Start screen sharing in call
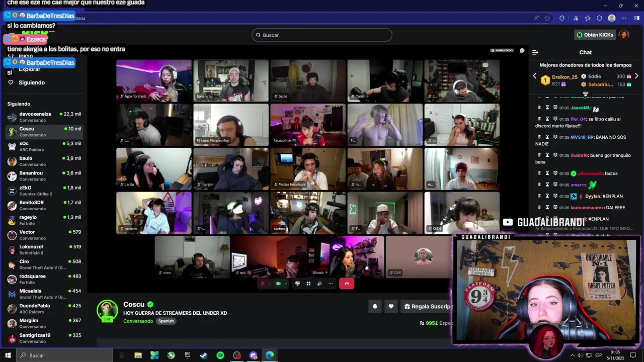 297,284
